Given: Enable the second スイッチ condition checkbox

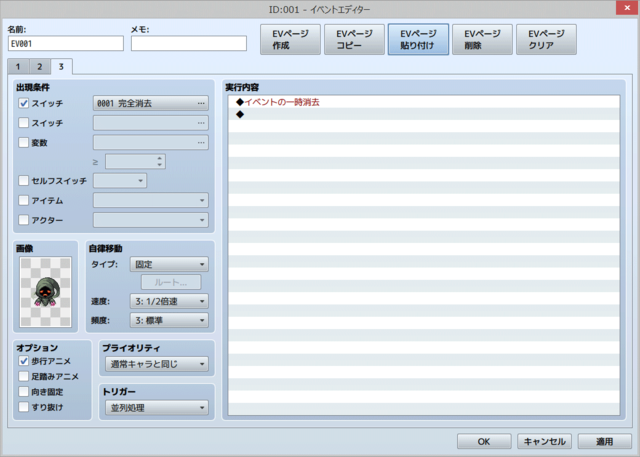Looking at the screenshot, I should tap(24, 123).
